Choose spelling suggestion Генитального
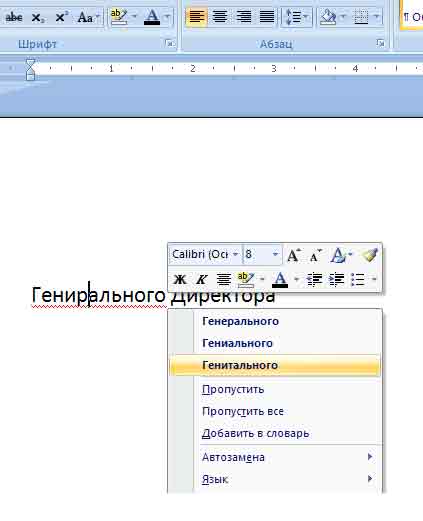Image resolution: width=423 pixels, height=521 pixels. 275,365
